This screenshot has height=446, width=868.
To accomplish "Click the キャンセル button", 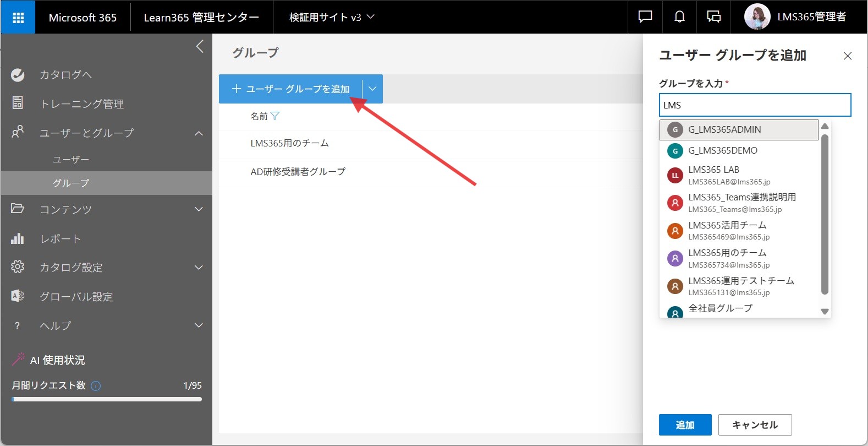I will point(755,425).
